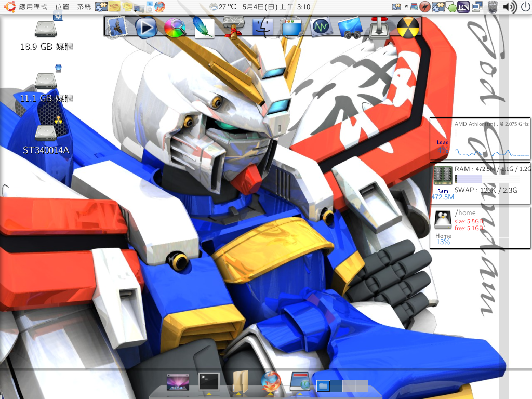Toggle online status with the green circle icon
Screen dimensions: 532x399
452,7
